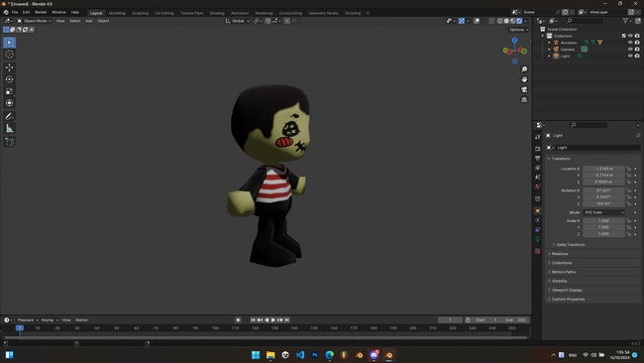Click the pin icon in properties header
The width and height of the screenshot is (644, 363).
point(638,135)
